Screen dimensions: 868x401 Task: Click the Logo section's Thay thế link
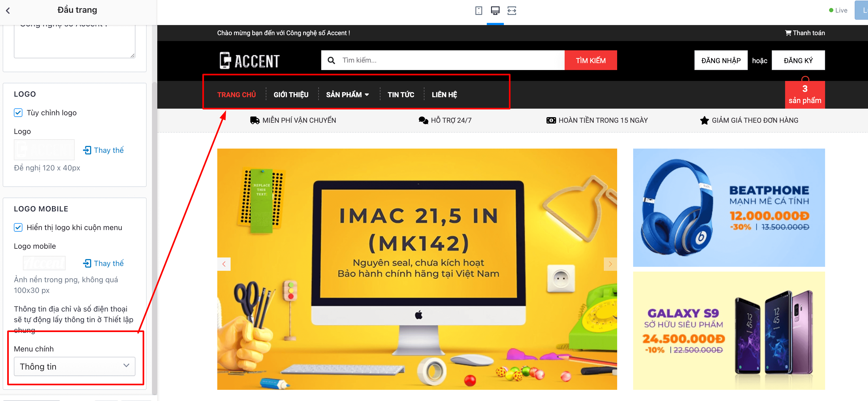tap(103, 150)
